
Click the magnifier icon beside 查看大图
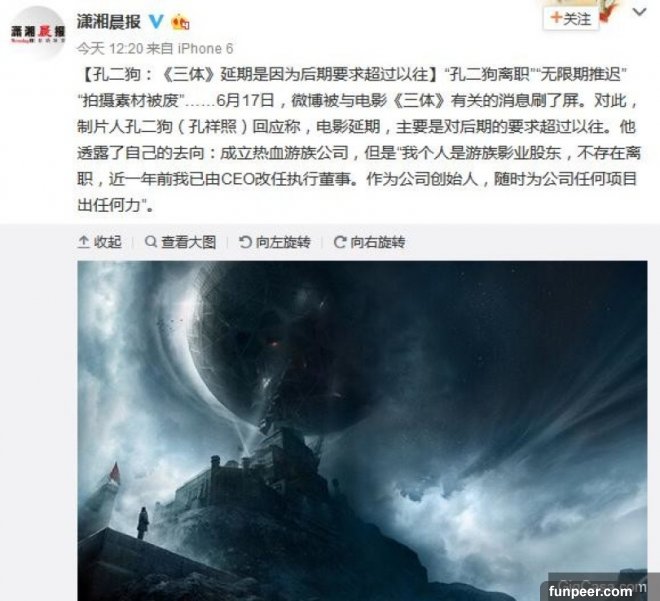[x=150, y=242]
